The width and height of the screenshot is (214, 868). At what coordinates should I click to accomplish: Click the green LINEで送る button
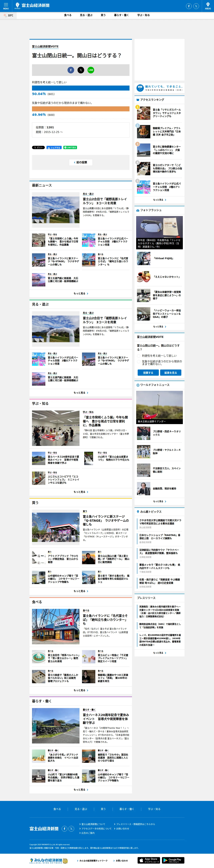coord(70,148)
